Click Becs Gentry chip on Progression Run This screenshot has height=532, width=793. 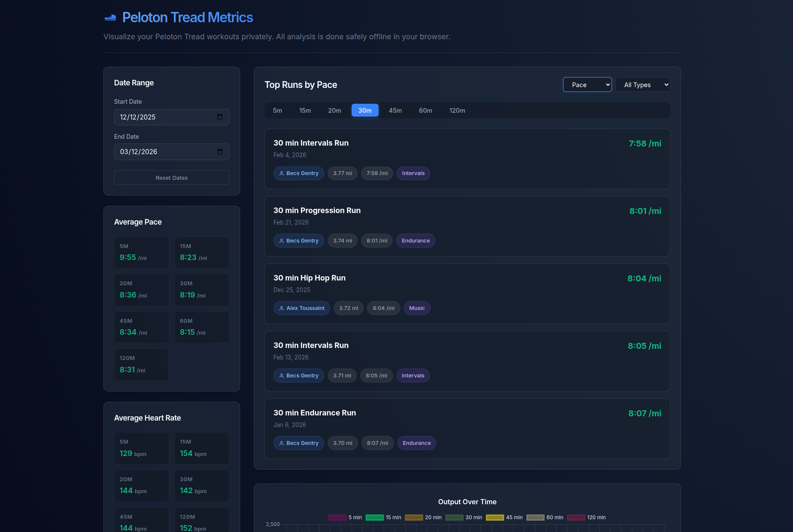299,241
